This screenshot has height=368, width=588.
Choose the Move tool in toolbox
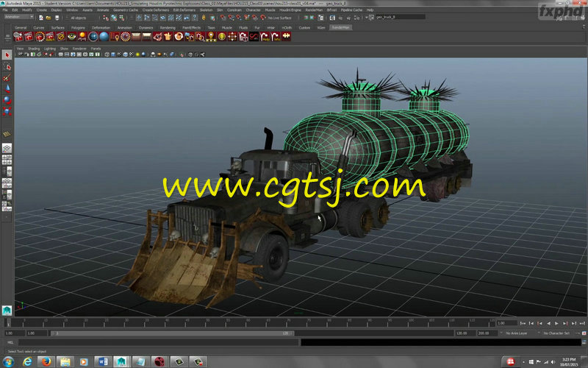pos(7,89)
